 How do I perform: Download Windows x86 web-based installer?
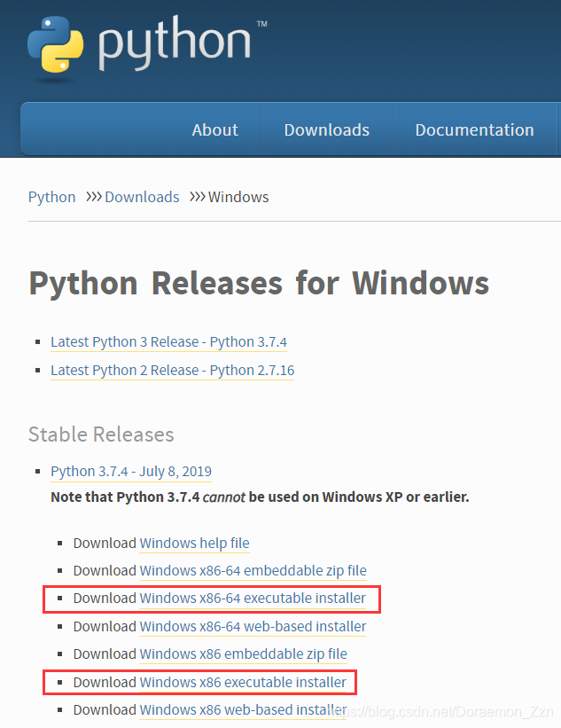click(x=243, y=709)
